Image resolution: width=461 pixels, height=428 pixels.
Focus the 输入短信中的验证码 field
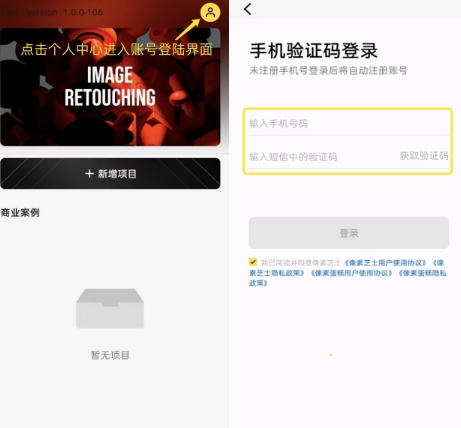point(322,157)
